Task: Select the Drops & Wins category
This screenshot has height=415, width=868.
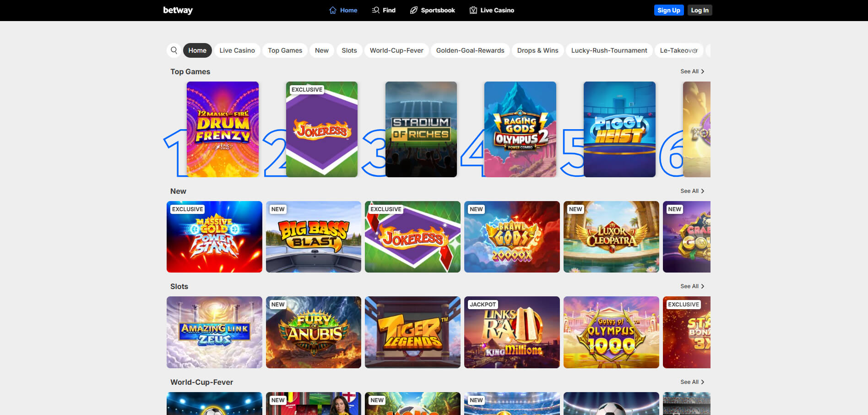Action: coord(537,50)
